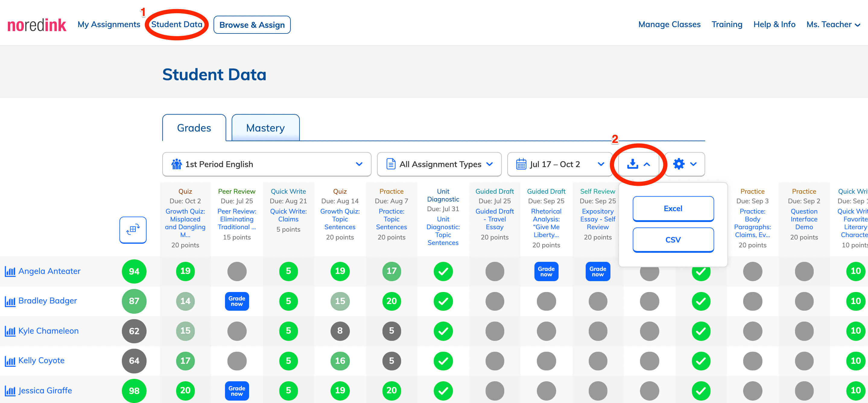
Task: Click Kyle Chameleon's overall score 62
Action: tap(134, 331)
